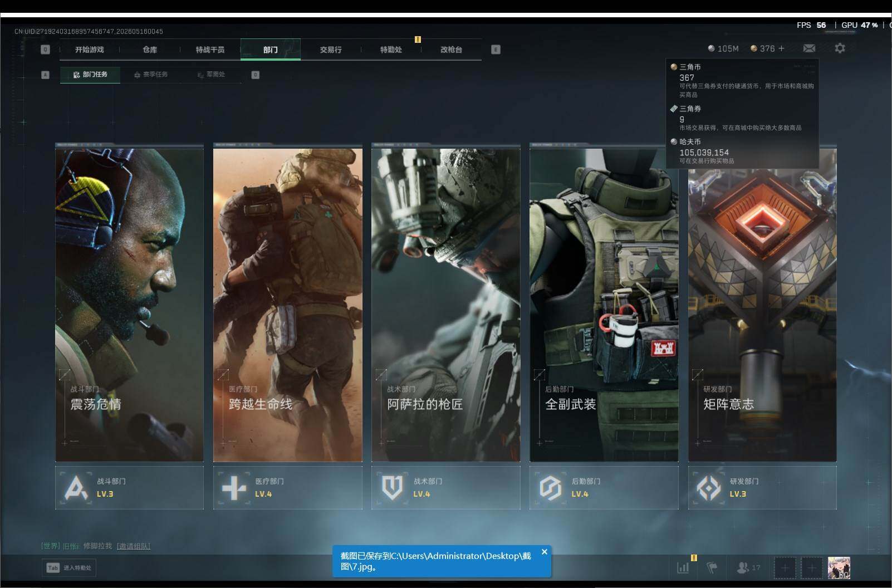Screen dimensions: 892x588
Task: Switch to the 特勤处 tab
Action: click(391, 50)
